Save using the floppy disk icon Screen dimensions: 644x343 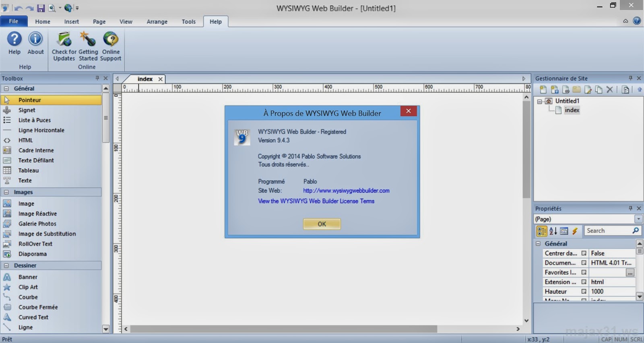tap(41, 8)
